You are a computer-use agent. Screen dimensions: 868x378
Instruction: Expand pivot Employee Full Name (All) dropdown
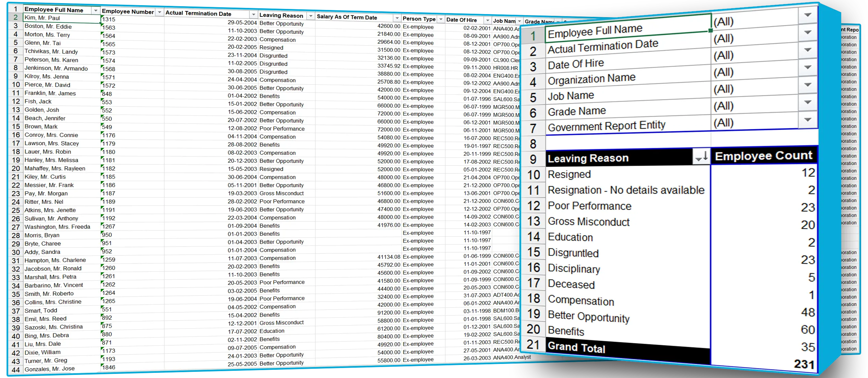point(807,15)
